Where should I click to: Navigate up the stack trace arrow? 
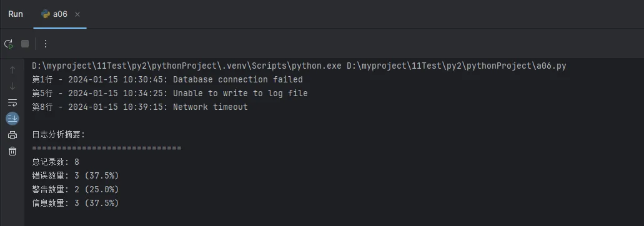coord(12,70)
